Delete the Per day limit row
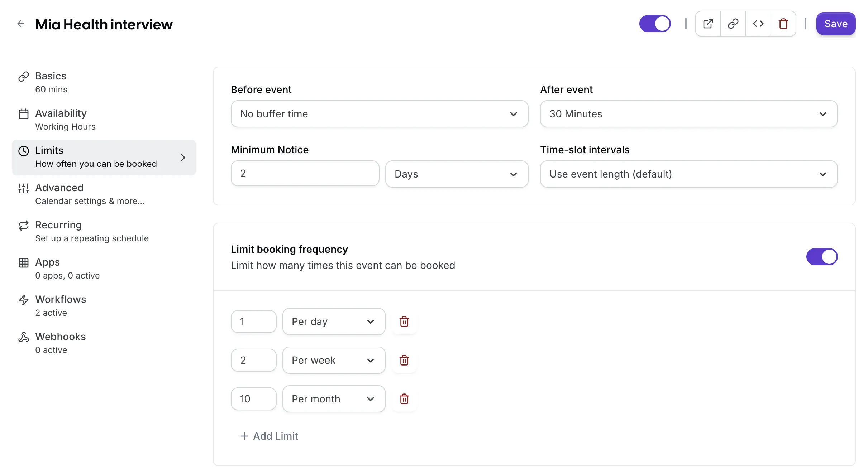 [x=404, y=321]
